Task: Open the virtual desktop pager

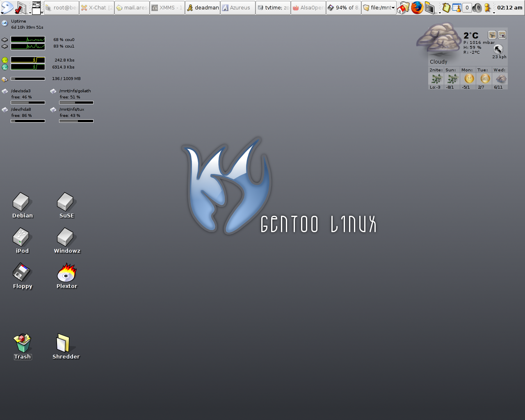Action: [36, 7]
